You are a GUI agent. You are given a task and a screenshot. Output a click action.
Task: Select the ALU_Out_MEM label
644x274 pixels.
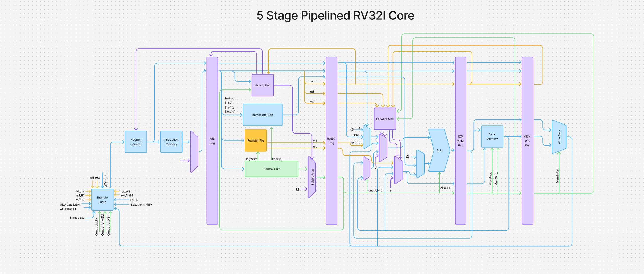(70, 205)
